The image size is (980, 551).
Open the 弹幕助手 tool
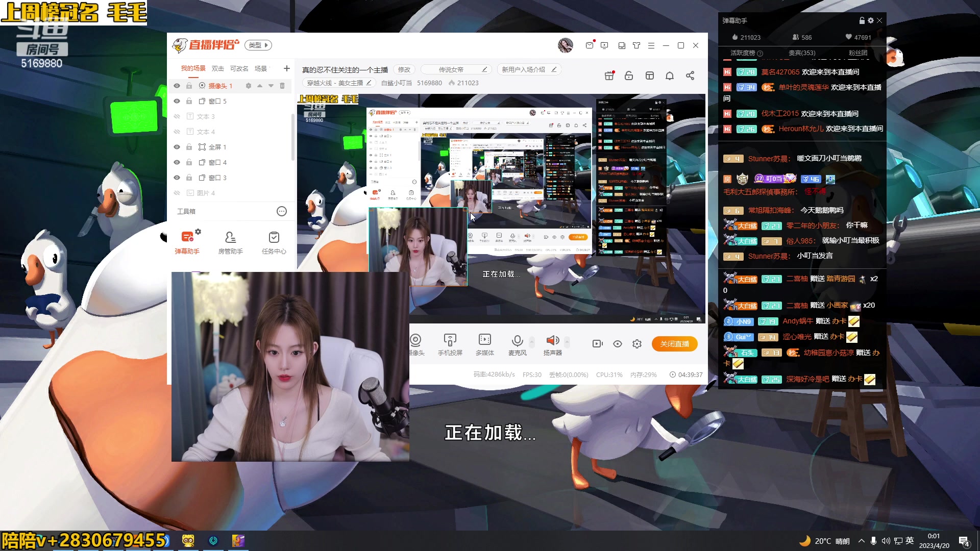[187, 242]
